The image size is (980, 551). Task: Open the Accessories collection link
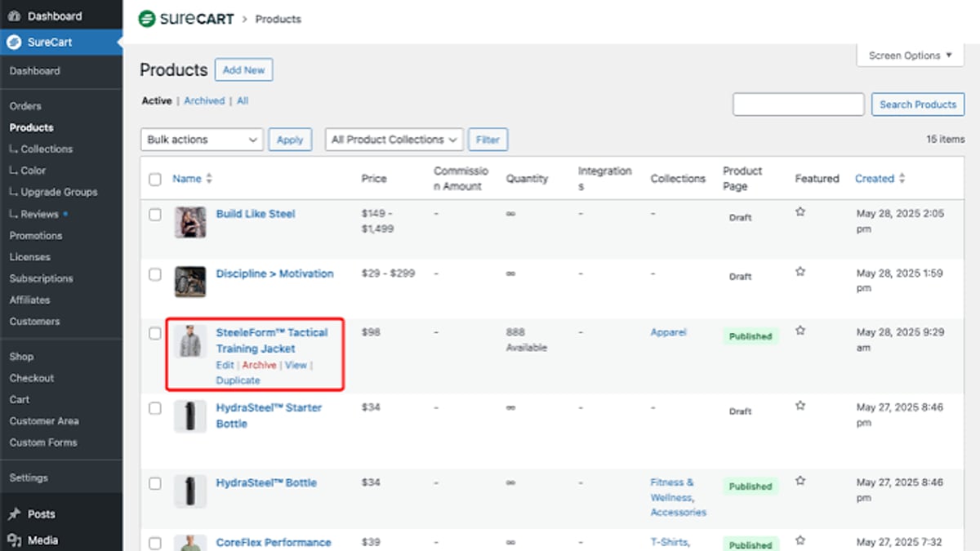(x=679, y=513)
